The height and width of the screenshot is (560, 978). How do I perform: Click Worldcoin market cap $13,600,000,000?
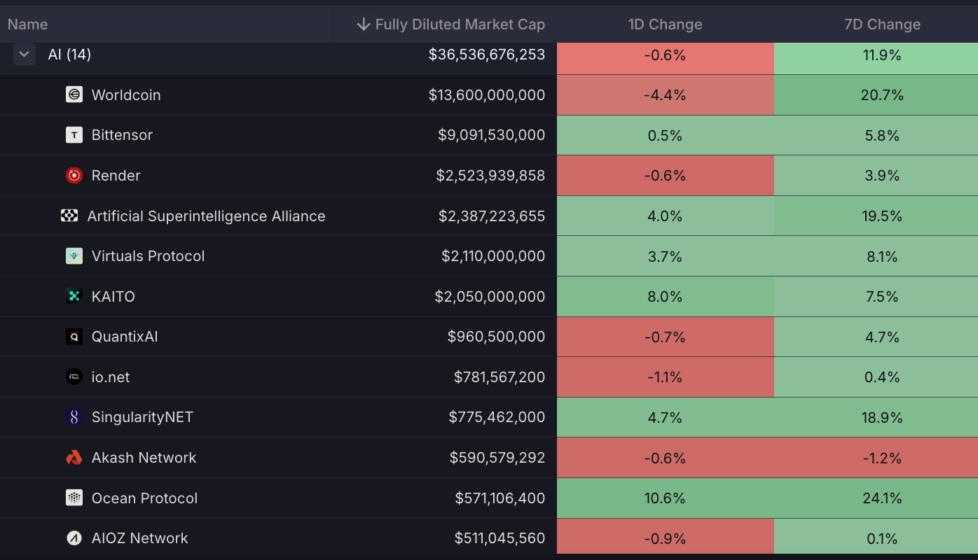[487, 94]
